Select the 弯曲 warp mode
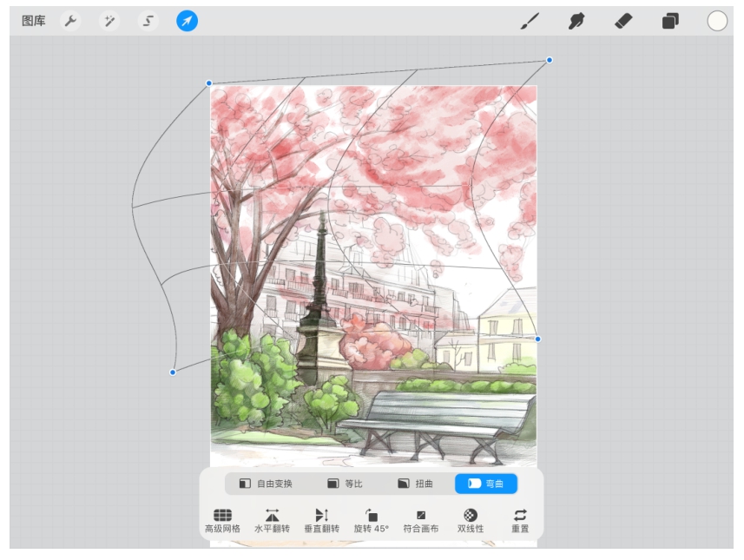This screenshot has height=560, width=744. pos(486,484)
